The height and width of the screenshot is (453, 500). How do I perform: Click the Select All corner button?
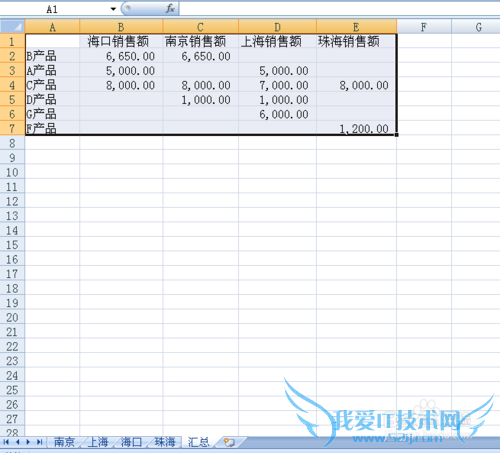tap(12, 26)
